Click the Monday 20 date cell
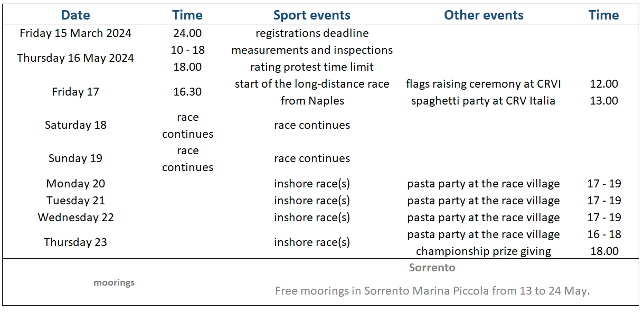The image size is (644, 312). (75, 184)
